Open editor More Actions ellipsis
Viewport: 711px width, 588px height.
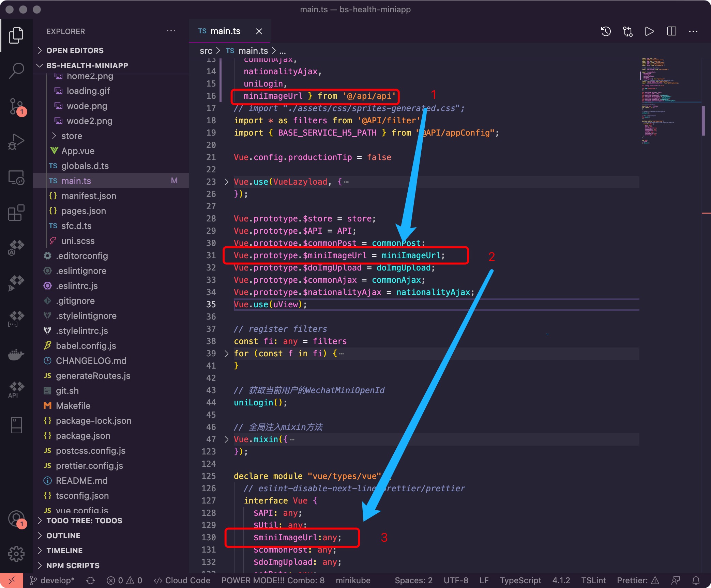click(693, 31)
